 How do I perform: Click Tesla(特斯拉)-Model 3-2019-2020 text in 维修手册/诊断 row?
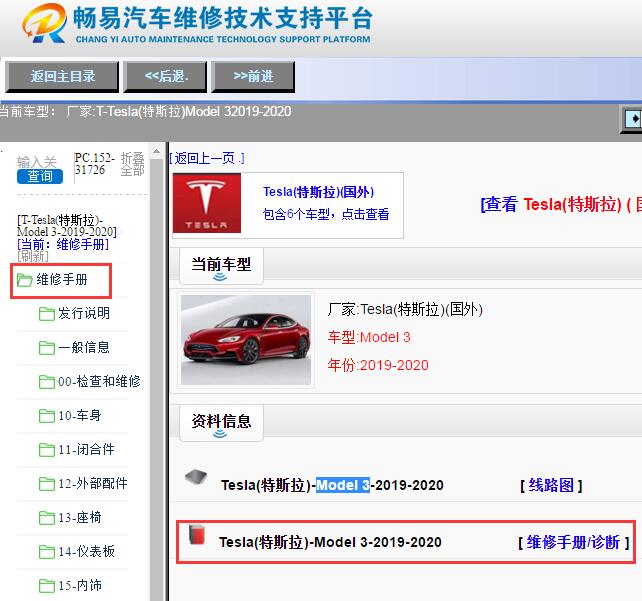point(330,542)
